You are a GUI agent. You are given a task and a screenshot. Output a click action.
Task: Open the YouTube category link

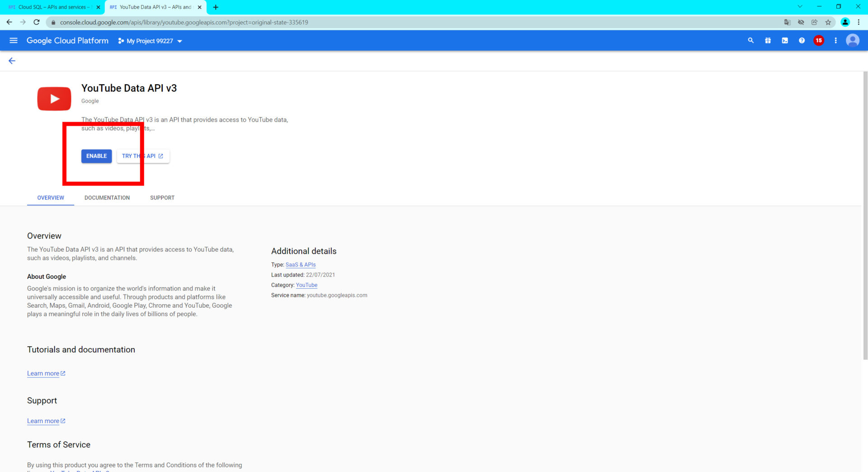point(307,285)
